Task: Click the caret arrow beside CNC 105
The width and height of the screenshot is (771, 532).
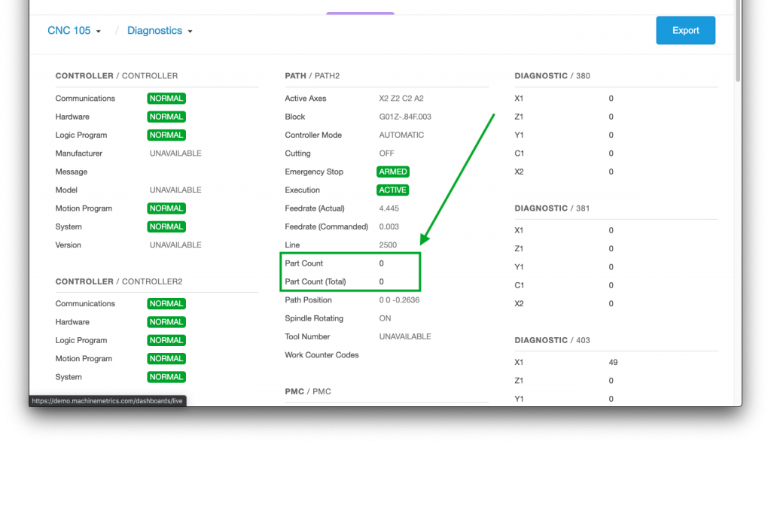Action: pyautogui.click(x=99, y=32)
